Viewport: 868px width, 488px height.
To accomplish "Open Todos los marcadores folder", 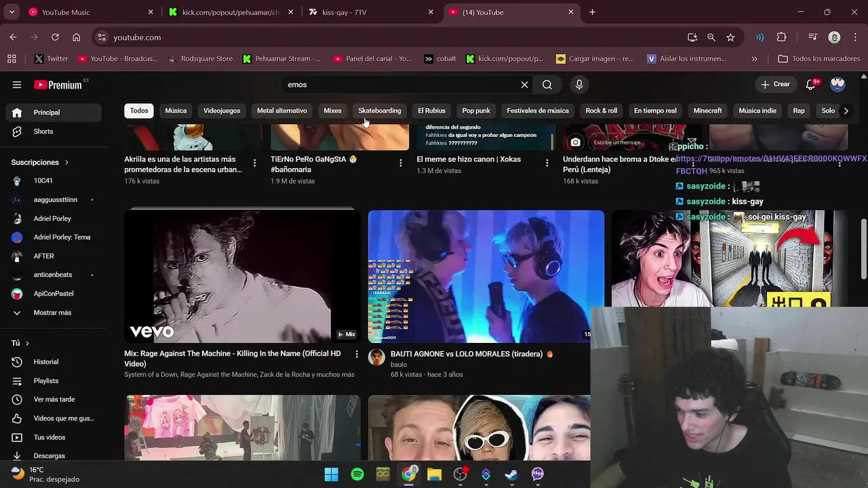I will point(818,59).
